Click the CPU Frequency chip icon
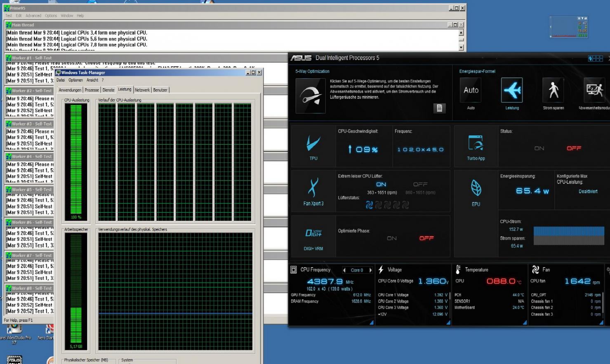Viewport: 610px width, 364px height. 294,270
